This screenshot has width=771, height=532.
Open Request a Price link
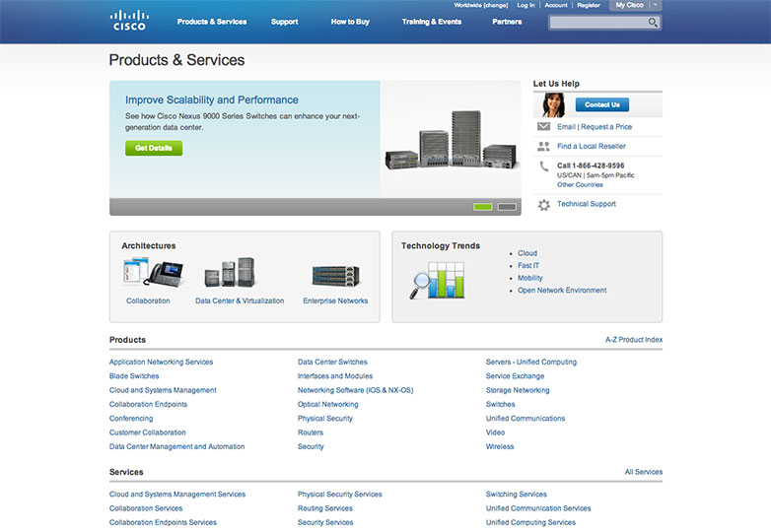606,127
